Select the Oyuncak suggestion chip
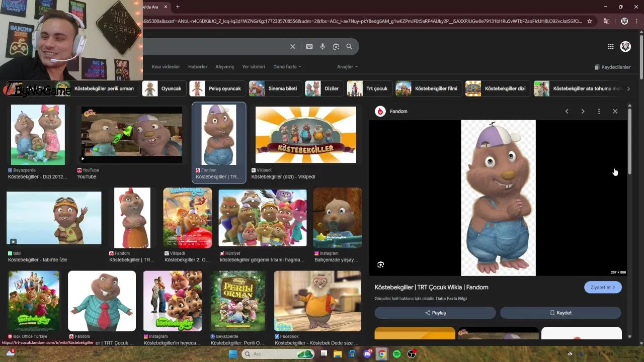 (164, 88)
